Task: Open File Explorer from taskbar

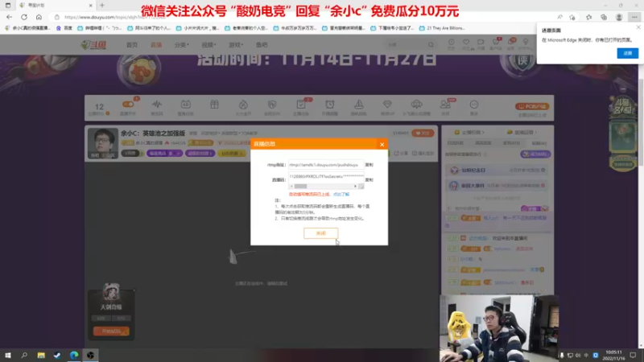Action: 41,355
